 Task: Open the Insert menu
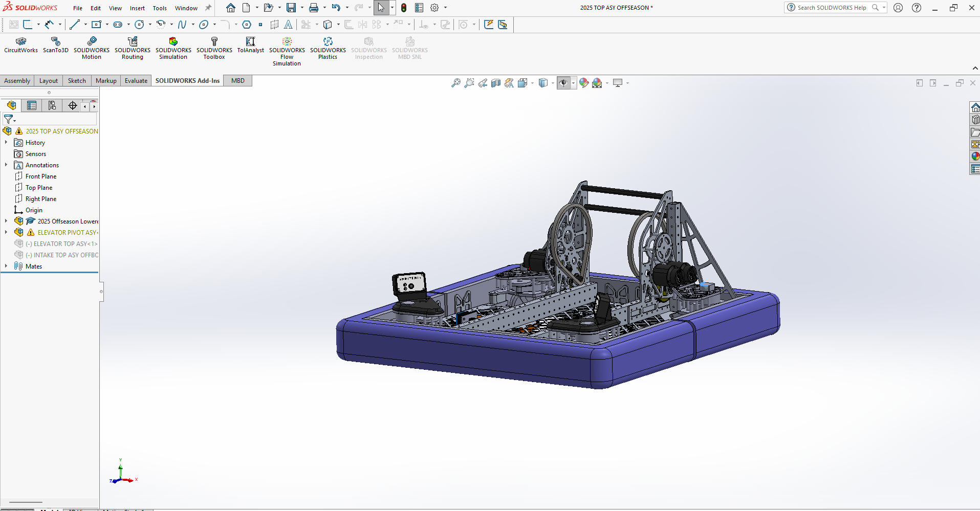[x=137, y=8]
